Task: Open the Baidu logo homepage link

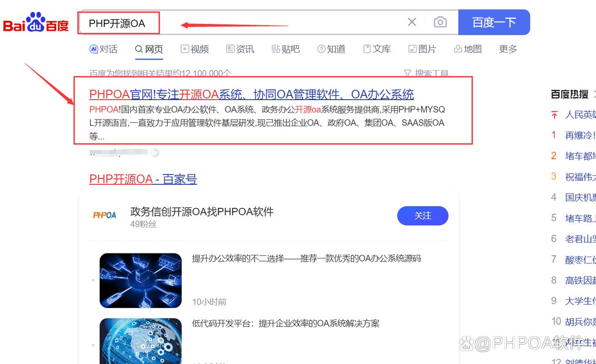Action: [36, 22]
